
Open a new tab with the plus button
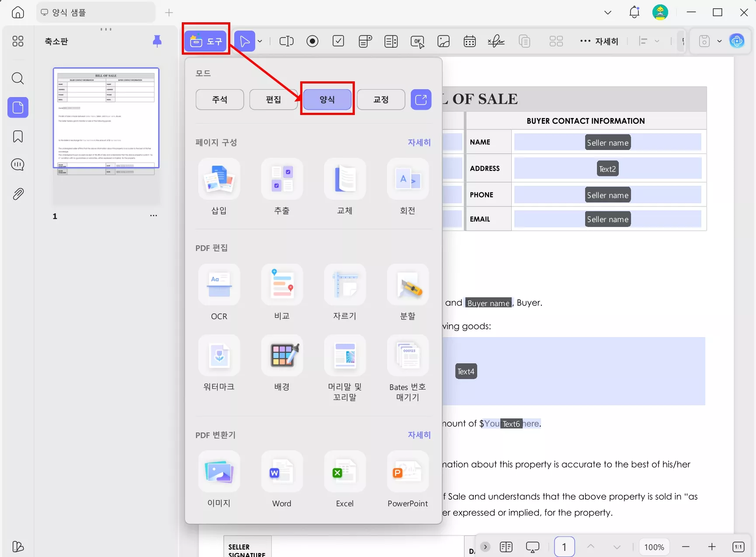169,13
